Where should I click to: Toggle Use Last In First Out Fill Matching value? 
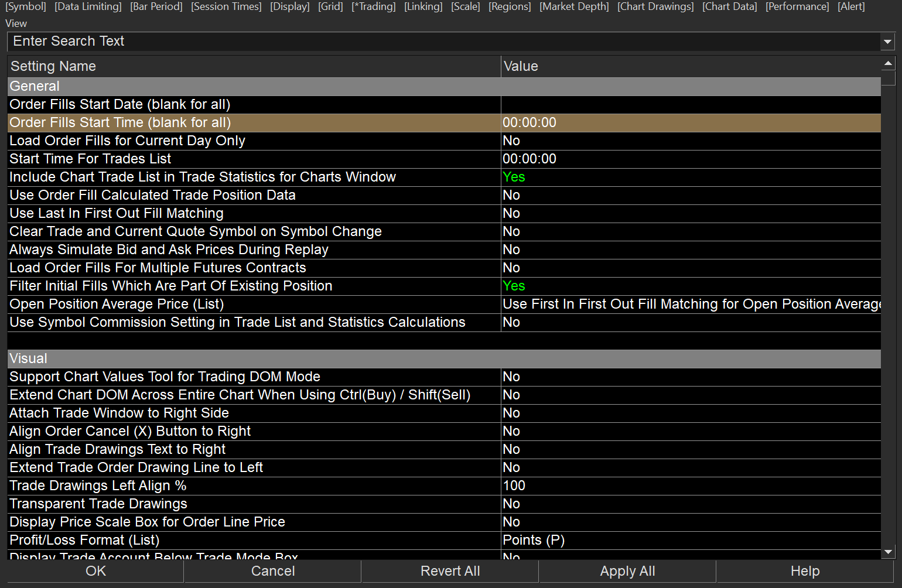691,213
